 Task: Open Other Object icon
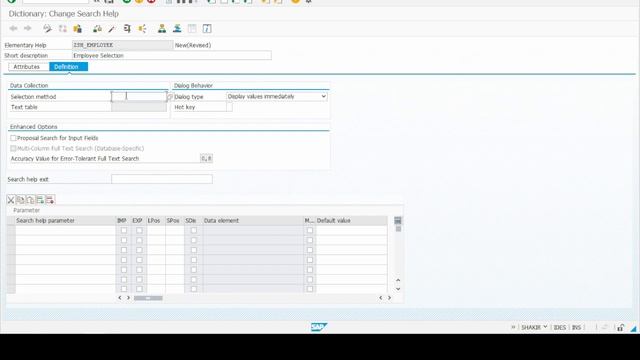78,29
